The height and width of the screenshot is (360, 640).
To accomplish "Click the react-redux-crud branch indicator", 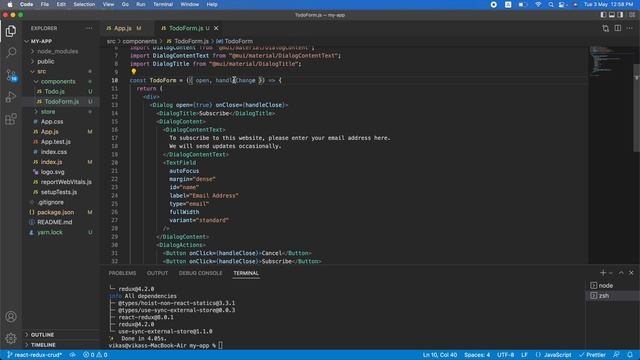I will tap(34, 355).
